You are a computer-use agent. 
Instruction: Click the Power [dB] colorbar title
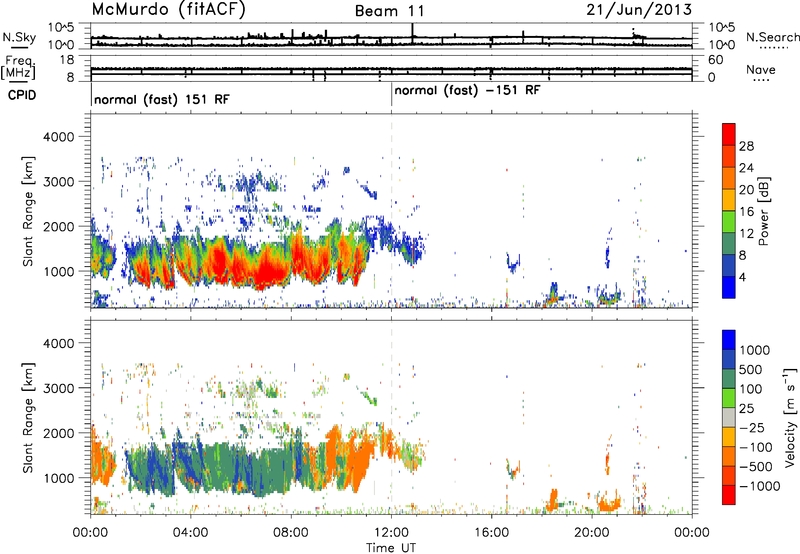[x=763, y=211]
